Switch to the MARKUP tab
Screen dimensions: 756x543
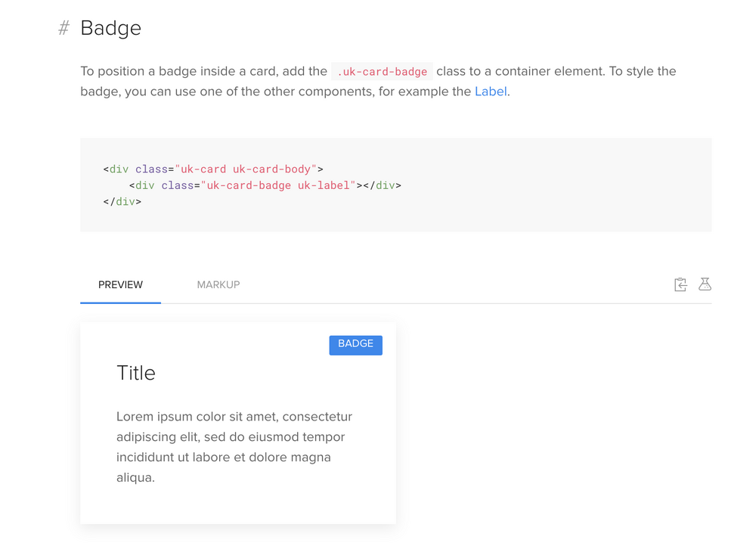pos(218,285)
